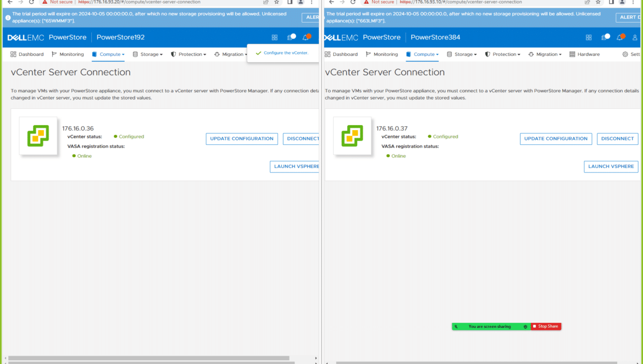Click Disconnect for vCenter 176.16.0.37
Image resolution: width=643 pixels, height=364 pixels.
(618, 139)
